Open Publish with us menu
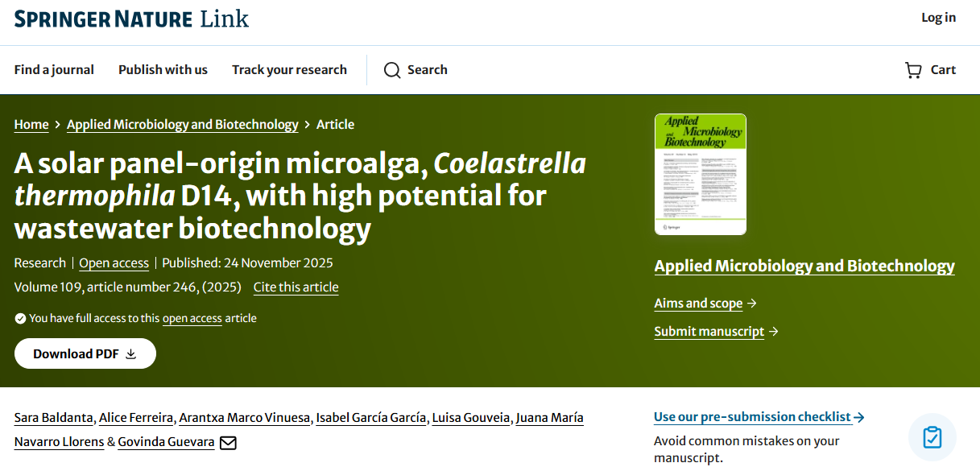The height and width of the screenshot is (467, 980). (163, 70)
